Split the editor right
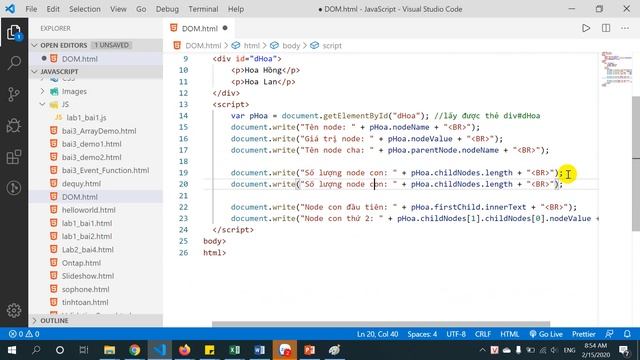The height and width of the screenshot is (360, 640). click(606, 28)
